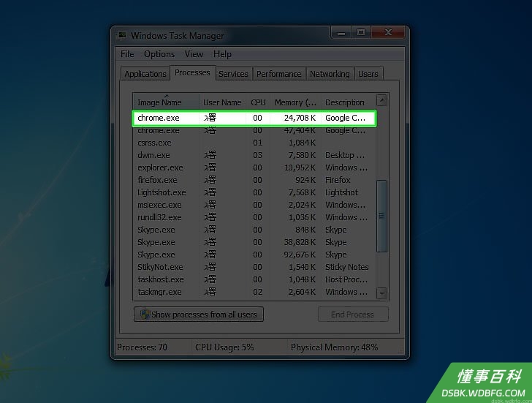Viewport: 532px width, 403px height.
Task: Click Physical Memory: 48% status entry
Action: tap(334, 347)
